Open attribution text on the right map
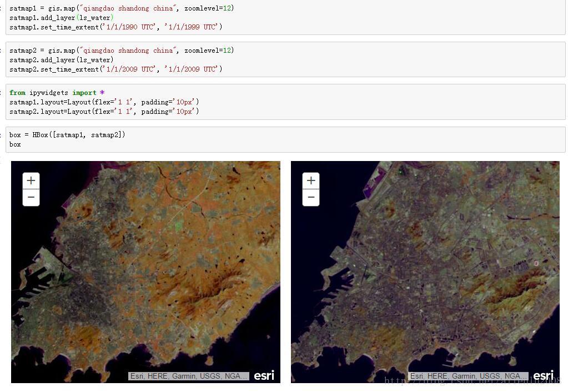The width and height of the screenshot is (568, 392). click(x=469, y=376)
